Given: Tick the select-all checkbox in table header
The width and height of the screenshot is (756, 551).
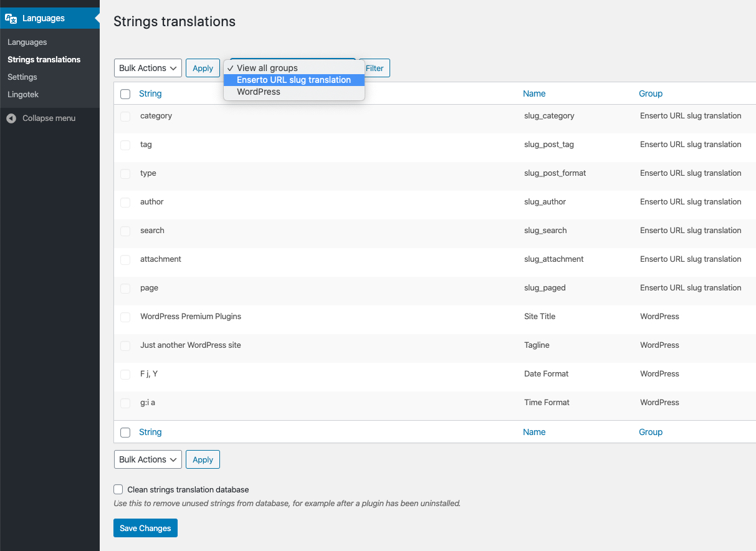Looking at the screenshot, I should click(125, 94).
